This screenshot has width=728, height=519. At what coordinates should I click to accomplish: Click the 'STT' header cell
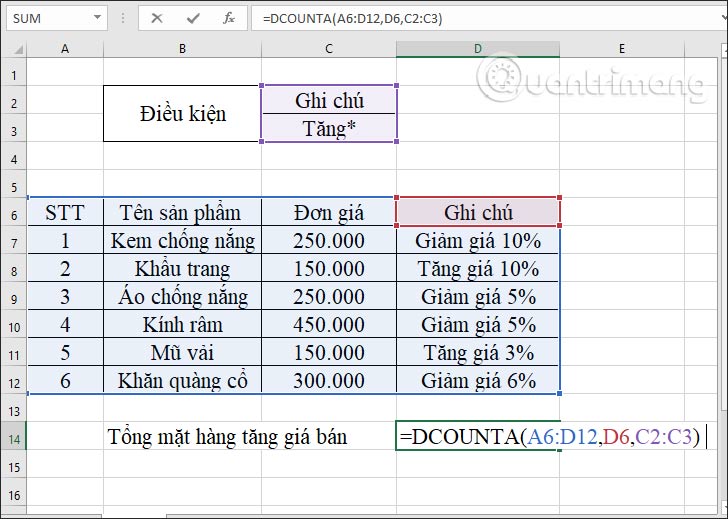[65, 212]
